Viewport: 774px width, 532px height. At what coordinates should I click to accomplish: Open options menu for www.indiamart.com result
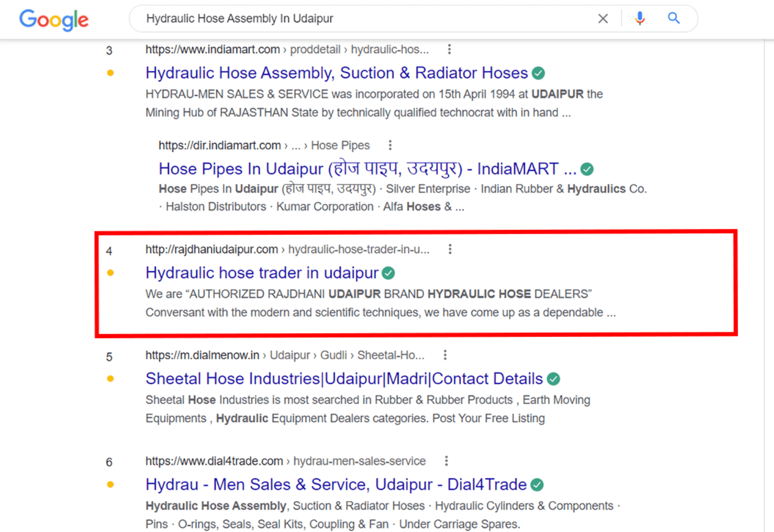coord(449,49)
